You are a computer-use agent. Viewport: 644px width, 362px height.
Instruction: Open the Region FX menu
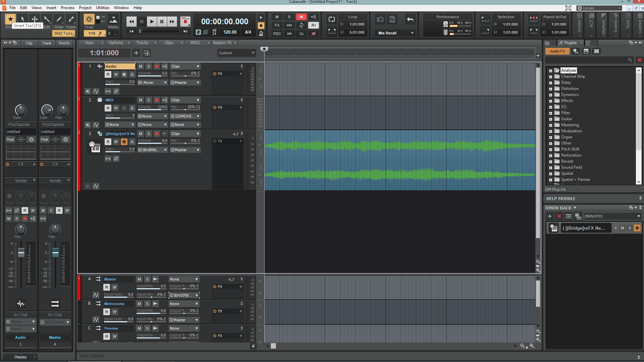pos(224,43)
